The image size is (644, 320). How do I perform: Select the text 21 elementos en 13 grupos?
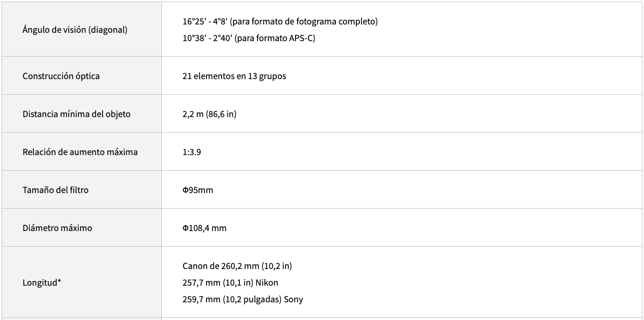[234, 76]
